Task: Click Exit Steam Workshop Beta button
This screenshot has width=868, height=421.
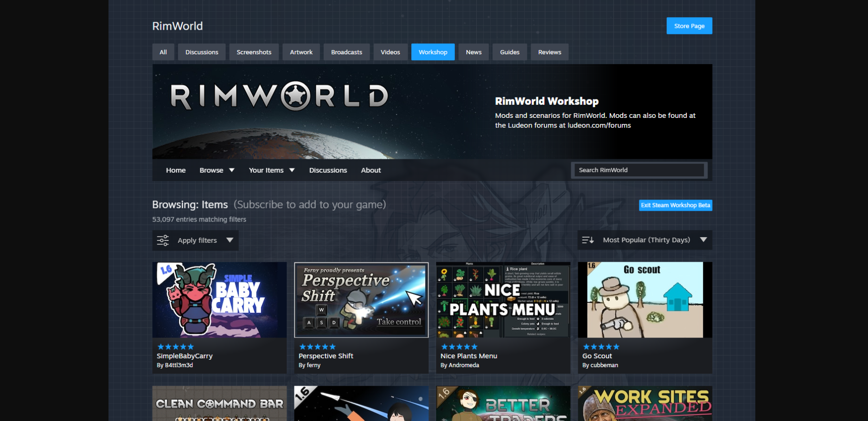Action: click(675, 205)
